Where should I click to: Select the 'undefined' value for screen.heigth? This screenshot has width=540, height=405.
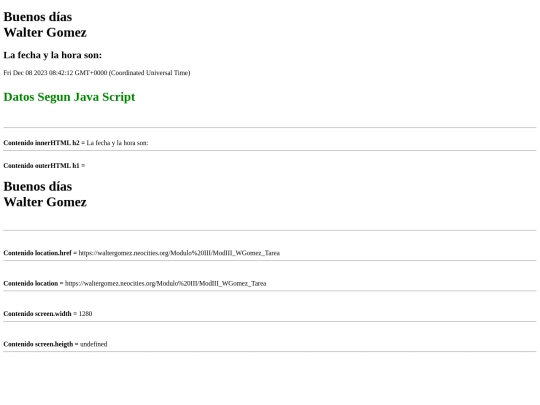94,344
